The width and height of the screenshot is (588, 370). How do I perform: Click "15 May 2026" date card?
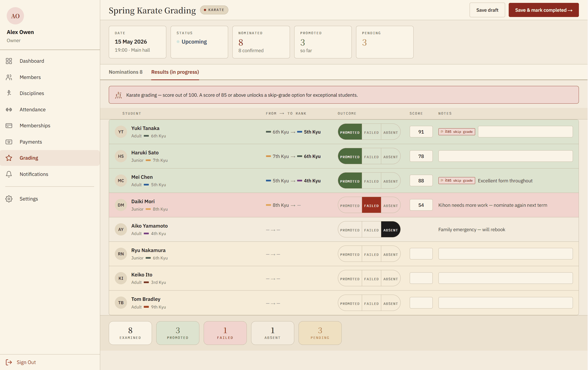tap(138, 42)
